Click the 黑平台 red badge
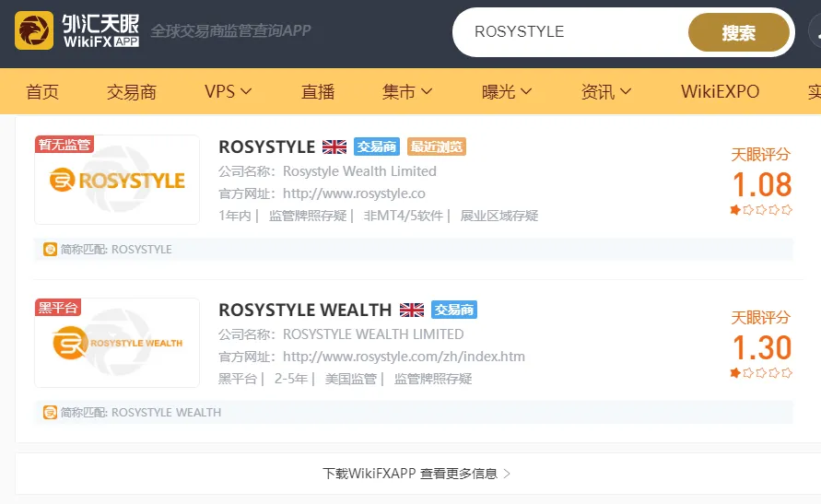The image size is (821, 504). (58, 307)
